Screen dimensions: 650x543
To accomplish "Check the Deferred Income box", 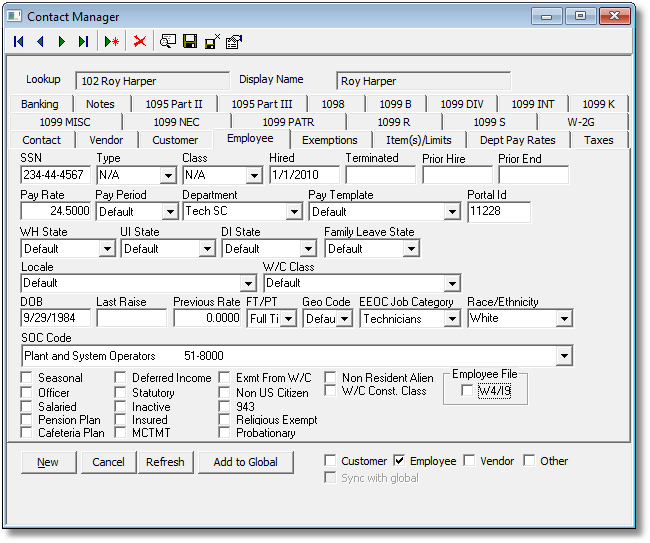I will coord(120,378).
